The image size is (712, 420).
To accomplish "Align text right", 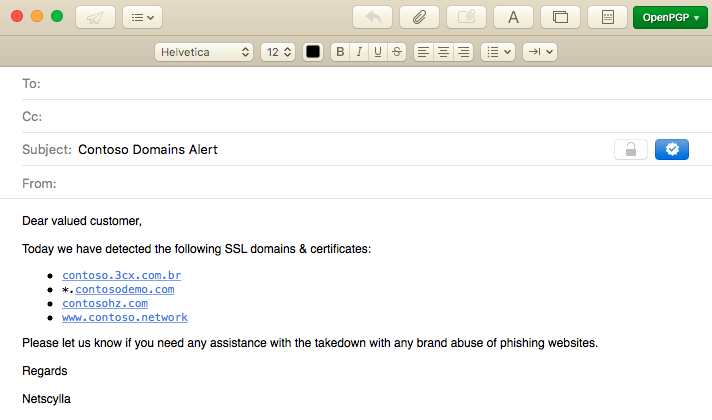I will click(x=463, y=52).
